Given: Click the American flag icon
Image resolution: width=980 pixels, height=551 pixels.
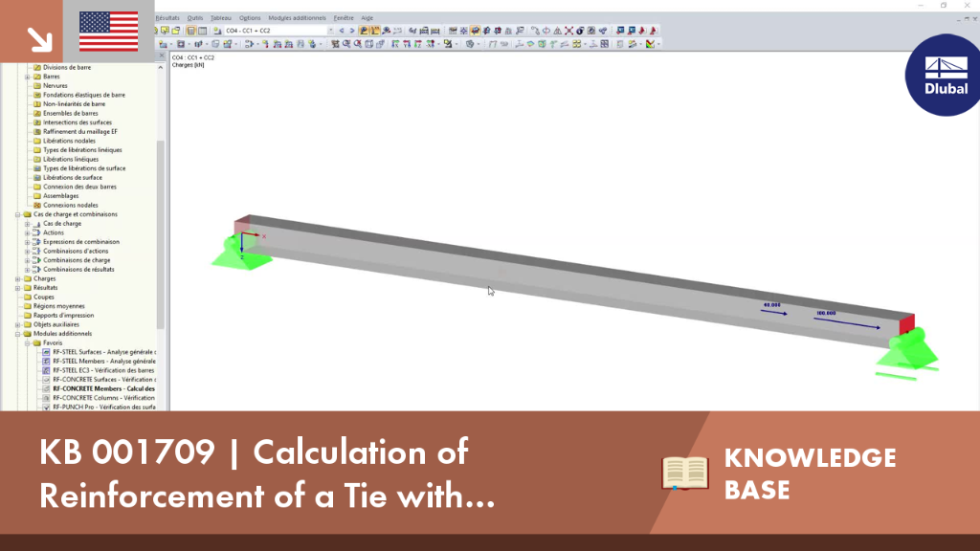Looking at the screenshot, I should click(109, 32).
